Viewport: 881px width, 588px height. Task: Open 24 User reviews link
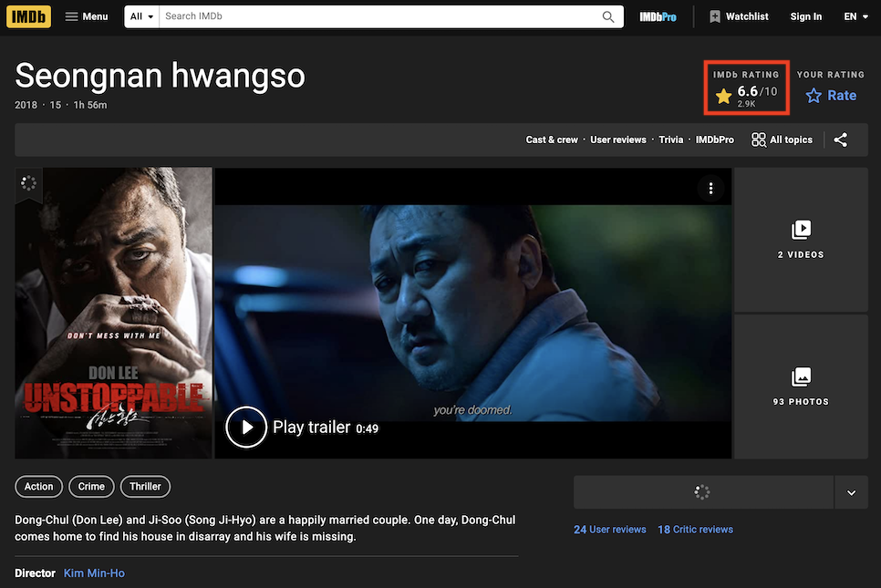coord(609,530)
